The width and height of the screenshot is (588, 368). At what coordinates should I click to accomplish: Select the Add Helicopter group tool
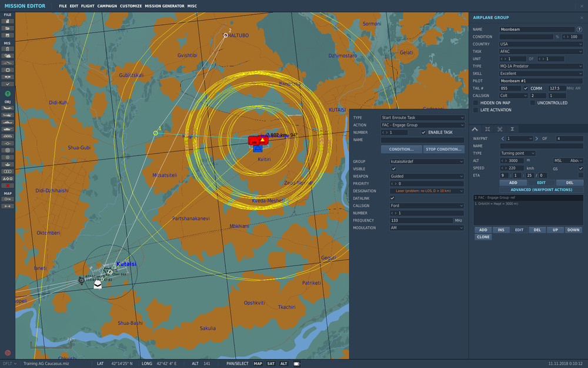click(8, 115)
